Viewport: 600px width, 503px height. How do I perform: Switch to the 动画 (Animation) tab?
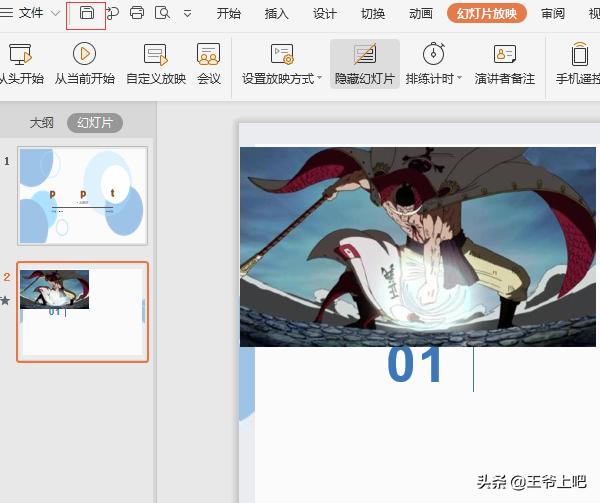[x=421, y=14]
